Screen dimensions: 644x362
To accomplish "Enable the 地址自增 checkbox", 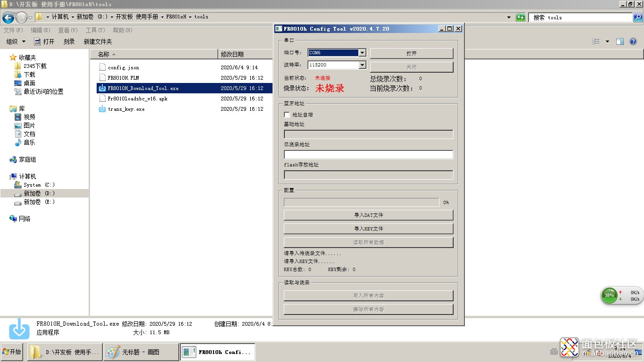I will pos(287,115).
